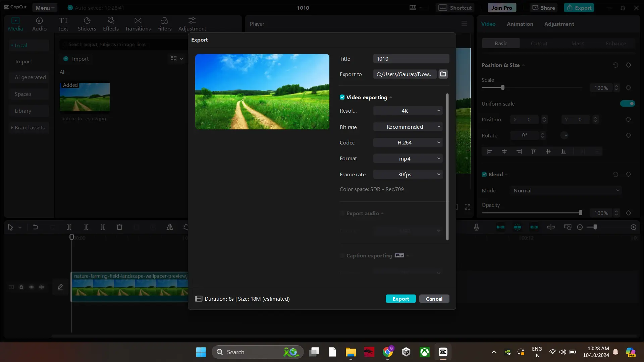Cancel the export dialog
The height and width of the screenshot is (362, 644).
434,299
